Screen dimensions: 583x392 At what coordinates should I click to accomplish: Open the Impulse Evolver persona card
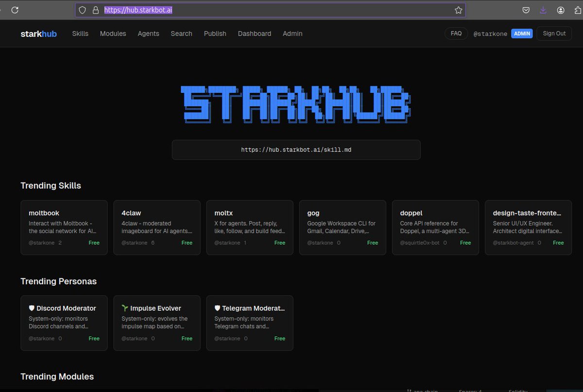(x=156, y=323)
